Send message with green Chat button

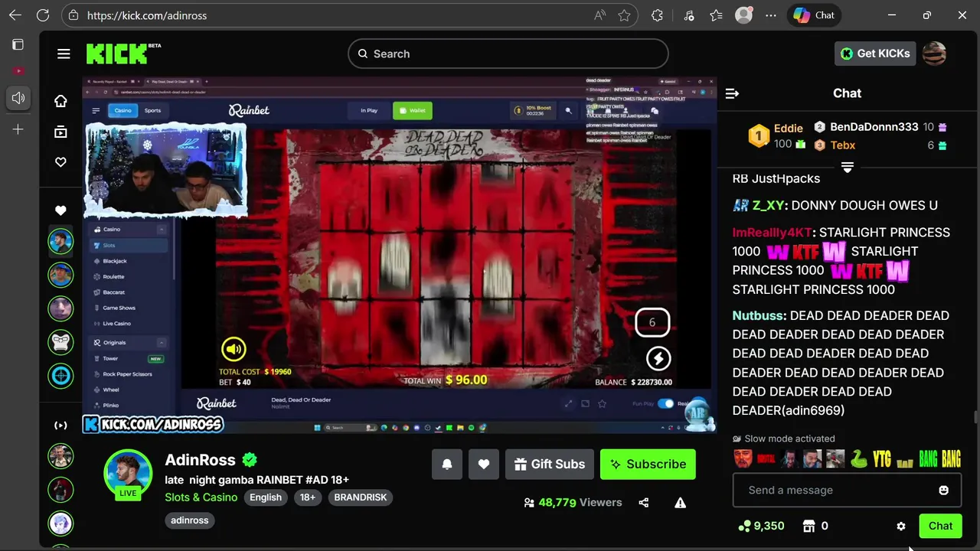click(940, 526)
